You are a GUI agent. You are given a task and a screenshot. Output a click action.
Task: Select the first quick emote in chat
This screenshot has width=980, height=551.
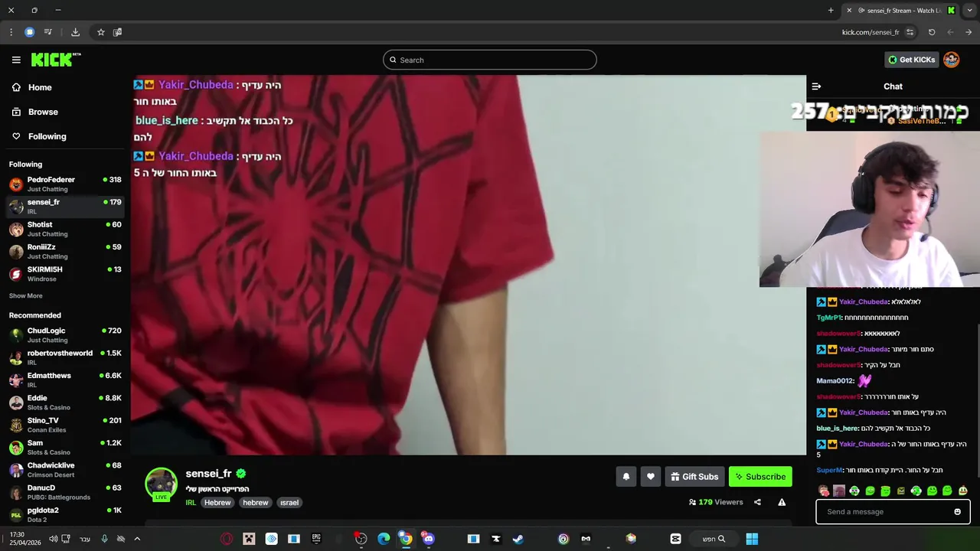point(824,491)
